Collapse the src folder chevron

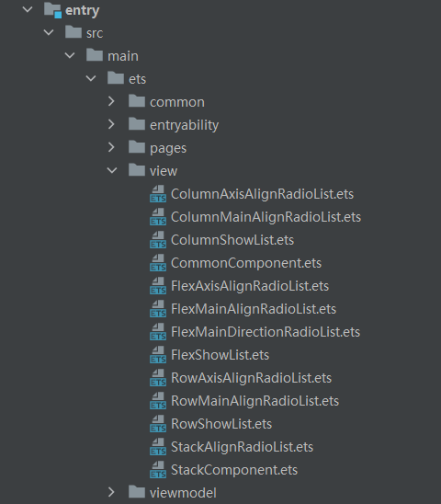[x=49, y=32]
